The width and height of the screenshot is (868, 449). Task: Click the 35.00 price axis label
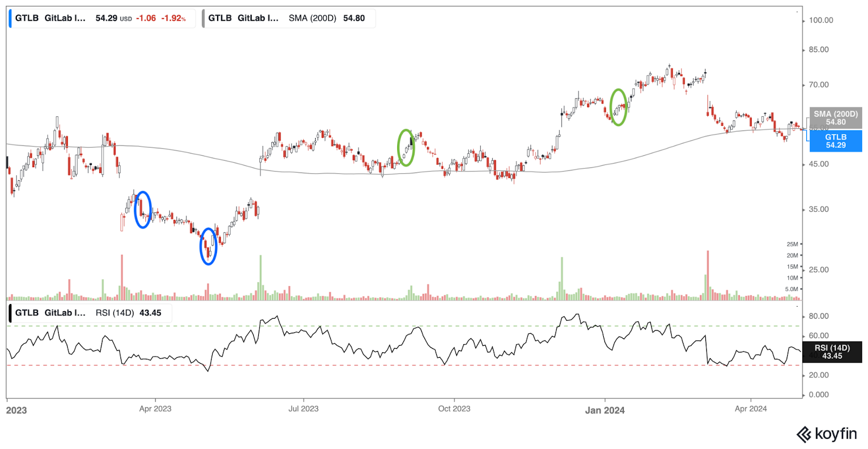819,209
